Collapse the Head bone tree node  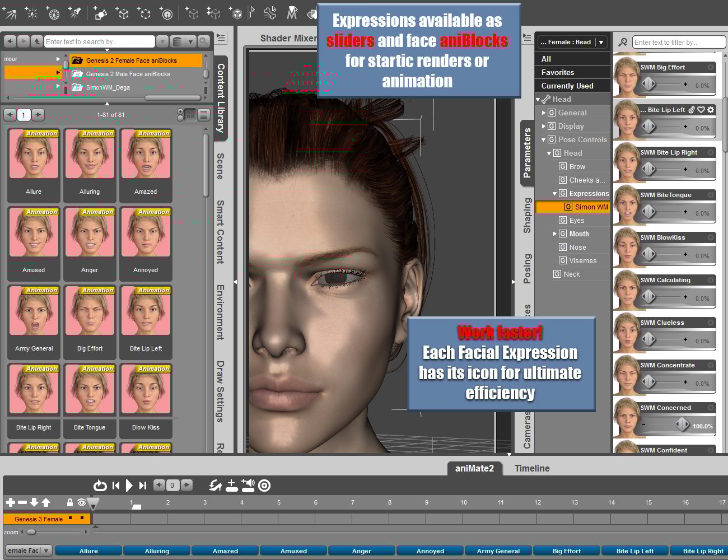click(538, 100)
